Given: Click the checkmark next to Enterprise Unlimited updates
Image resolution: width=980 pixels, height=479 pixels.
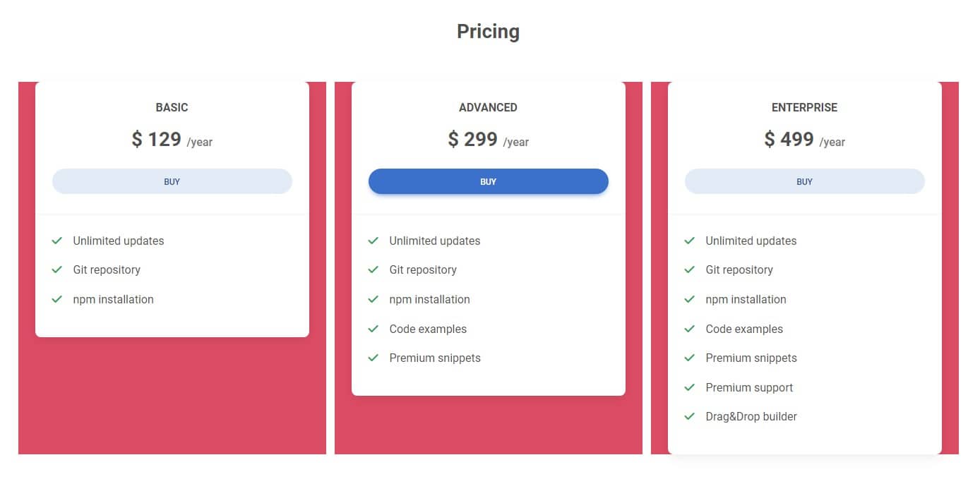Looking at the screenshot, I should 690,241.
